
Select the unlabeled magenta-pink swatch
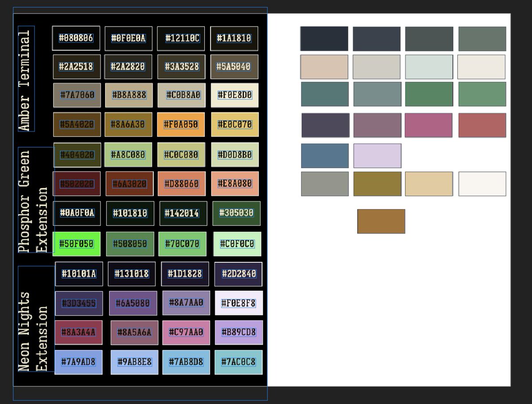[429, 125]
